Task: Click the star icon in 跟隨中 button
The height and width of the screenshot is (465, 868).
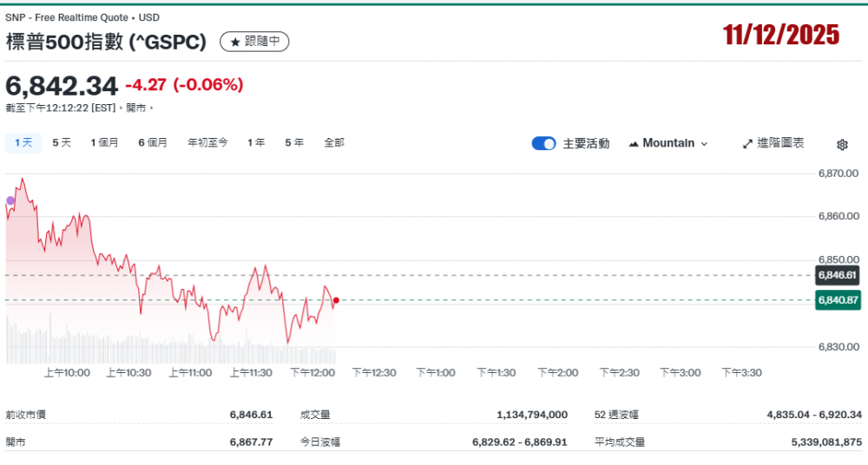Action: pos(234,42)
